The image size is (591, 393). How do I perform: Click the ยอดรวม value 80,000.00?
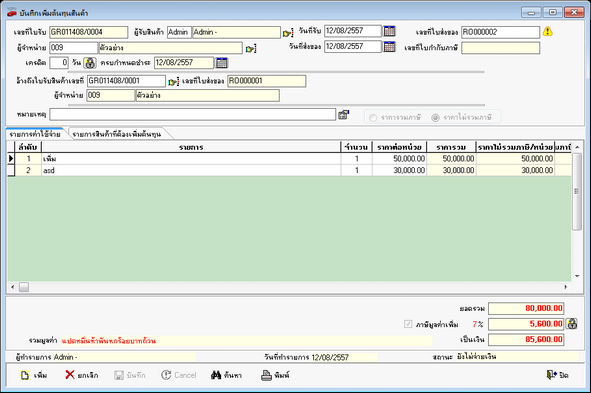pyautogui.click(x=526, y=308)
